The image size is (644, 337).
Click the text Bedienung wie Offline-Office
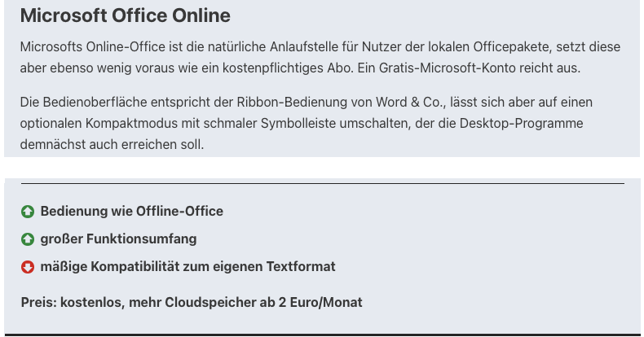(x=132, y=211)
